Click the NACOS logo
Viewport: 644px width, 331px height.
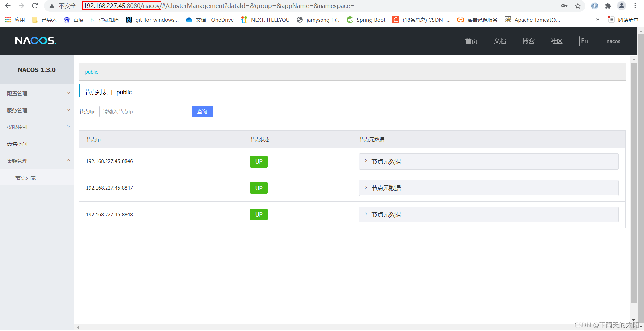[x=36, y=41]
